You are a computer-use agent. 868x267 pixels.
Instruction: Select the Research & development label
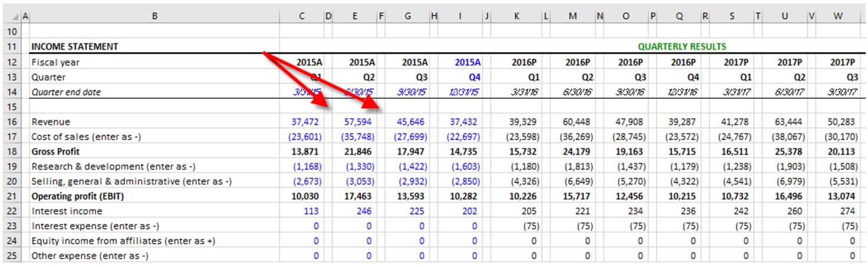(x=113, y=167)
